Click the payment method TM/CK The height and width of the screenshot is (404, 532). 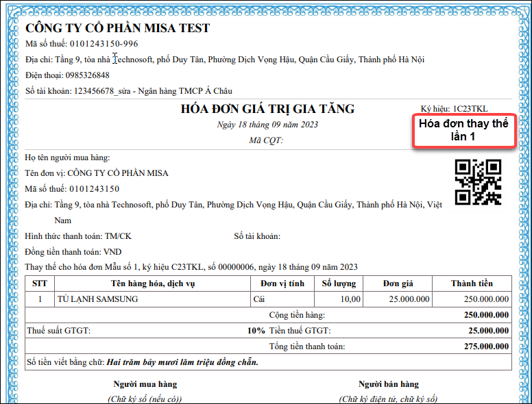coord(117,236)
